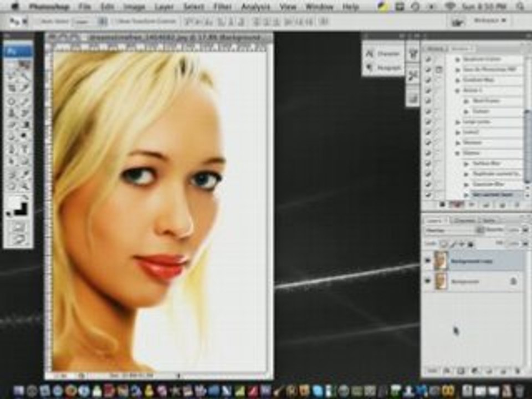Select the Duplicate current layer step
This screenshot has height=399, width=532.
(x=497, y=173)
